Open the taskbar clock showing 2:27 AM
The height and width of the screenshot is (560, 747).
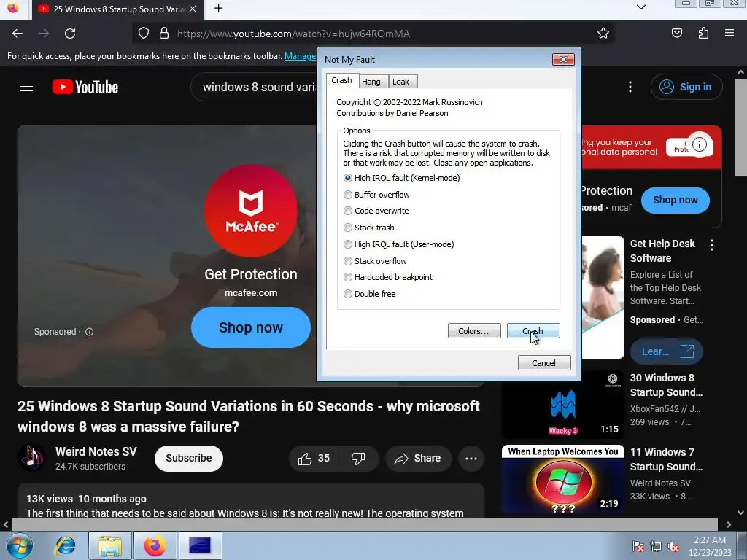click(x=710, y=546)
